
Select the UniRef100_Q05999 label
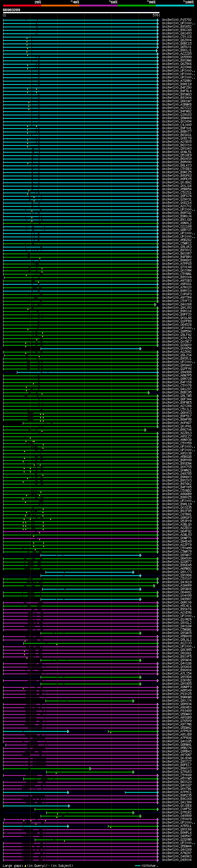(177, 57)
